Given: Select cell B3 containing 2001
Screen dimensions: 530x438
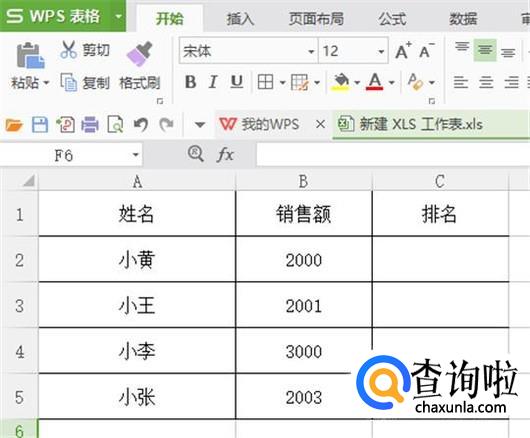Looking at the screenshot, I should click(304, 305).
